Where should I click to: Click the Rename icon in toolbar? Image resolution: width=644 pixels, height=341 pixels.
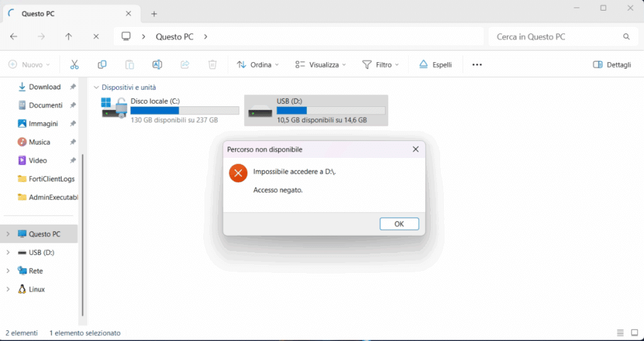tap(157, 65)
